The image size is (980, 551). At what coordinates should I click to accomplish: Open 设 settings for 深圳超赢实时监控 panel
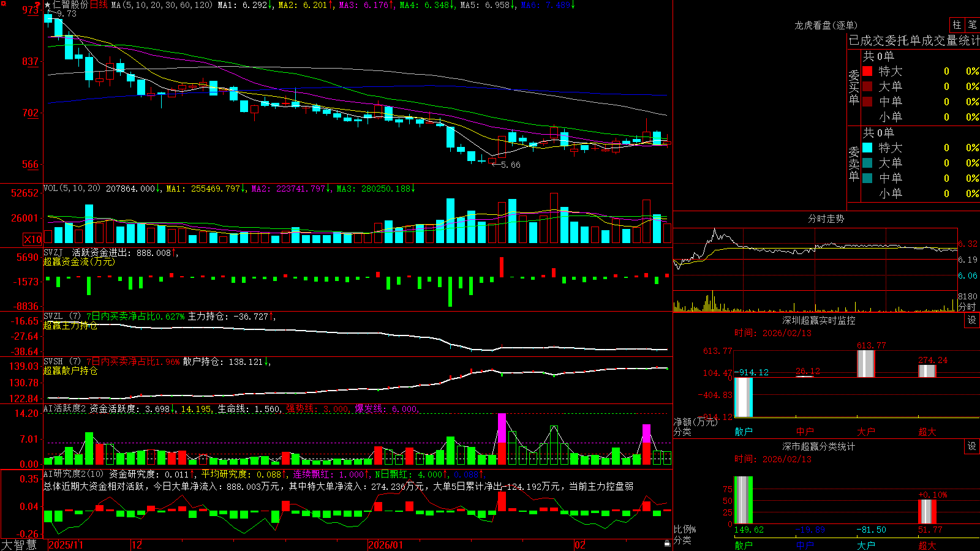(x=972, y=320)
